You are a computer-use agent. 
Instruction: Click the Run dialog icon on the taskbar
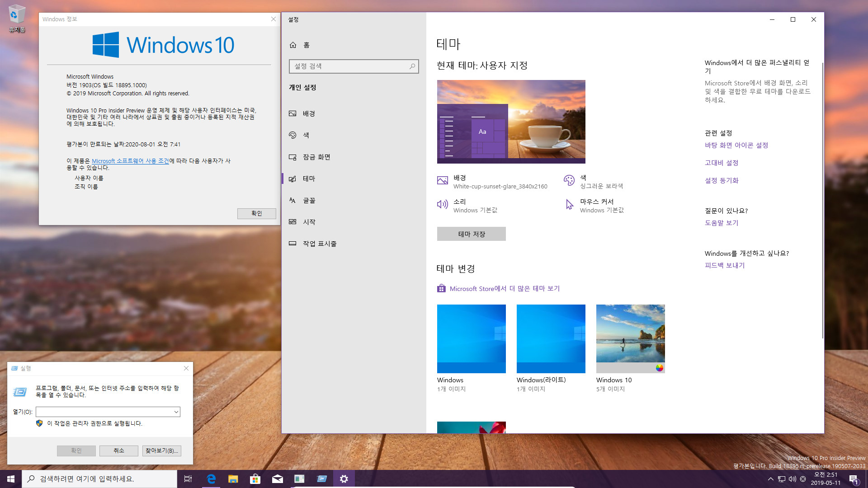click(x=322, y=479)
